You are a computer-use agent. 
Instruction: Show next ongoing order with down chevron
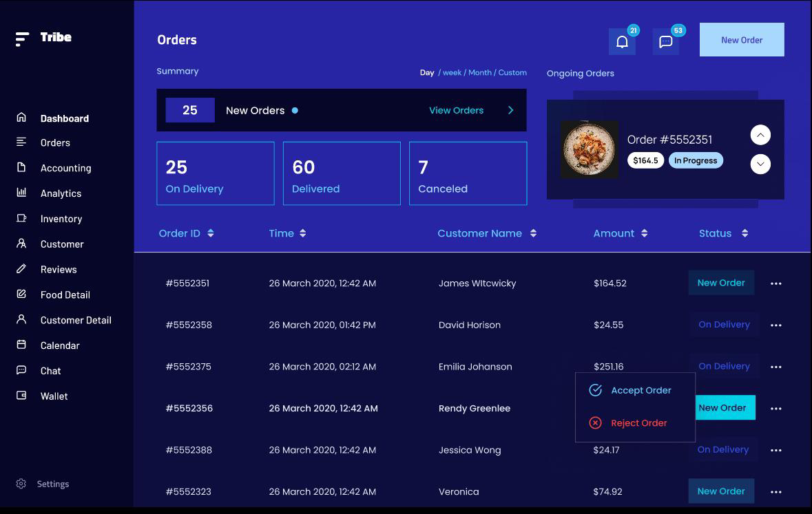tap(760, 164)
